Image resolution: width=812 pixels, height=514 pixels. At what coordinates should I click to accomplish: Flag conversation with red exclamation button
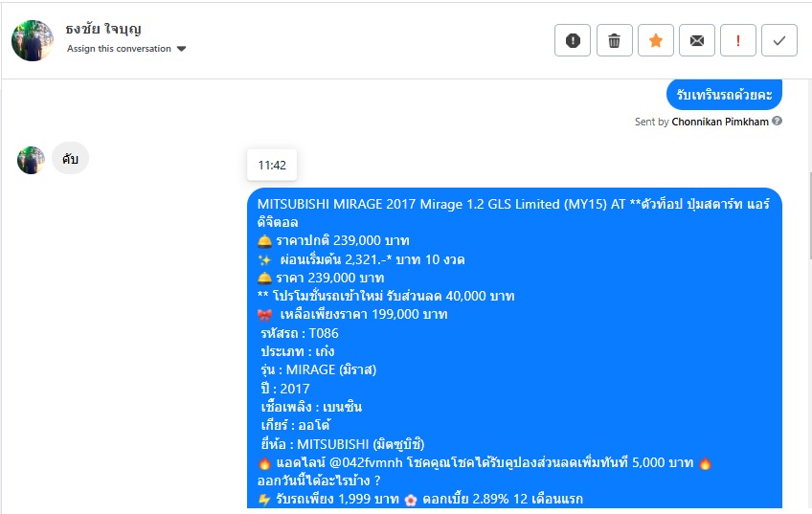[738, 40]
